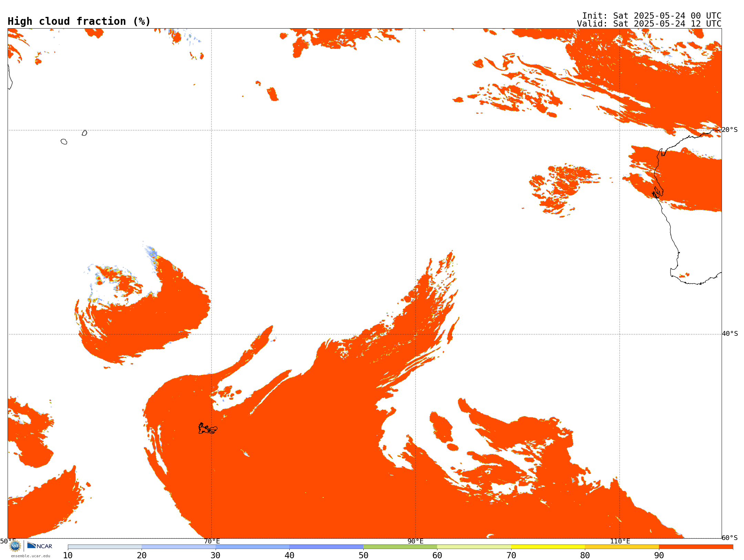
Task: Click the High cloud fraction (%) title
Action: coord(79,21)
